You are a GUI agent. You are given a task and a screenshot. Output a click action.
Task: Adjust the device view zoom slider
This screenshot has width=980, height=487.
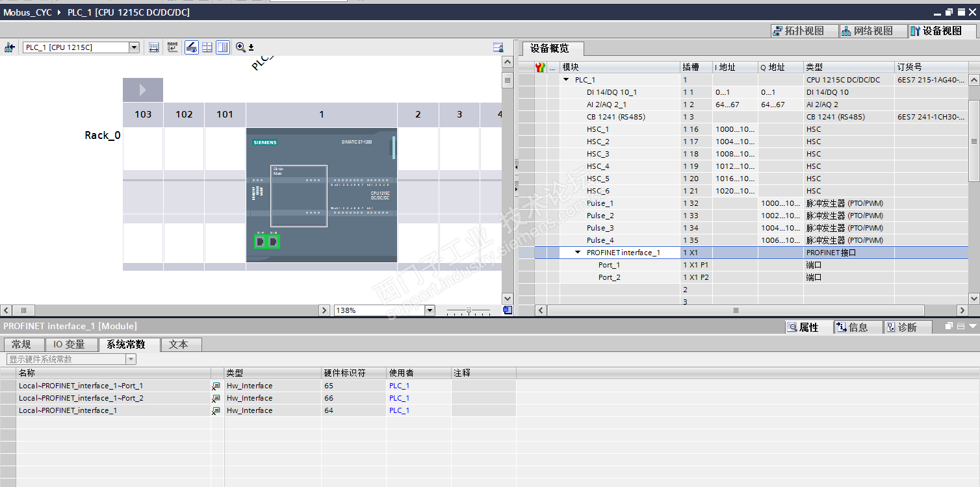pyautogui.click(x=469, y=310)
